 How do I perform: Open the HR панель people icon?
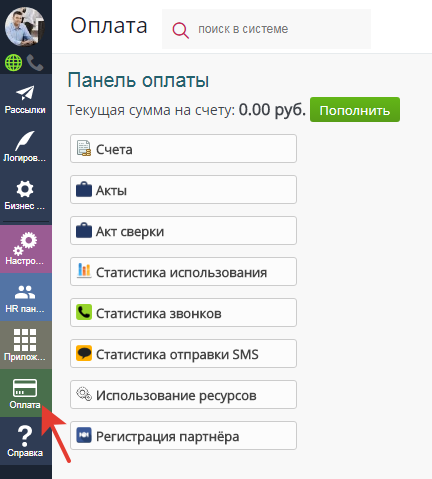click(x=25, y=292)
